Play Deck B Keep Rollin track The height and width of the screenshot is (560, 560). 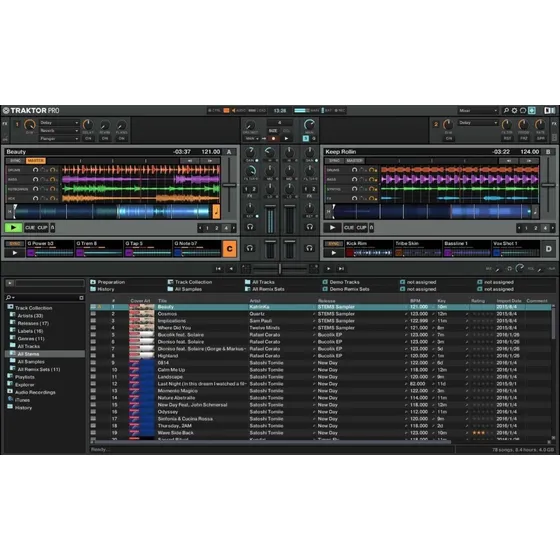332,228
